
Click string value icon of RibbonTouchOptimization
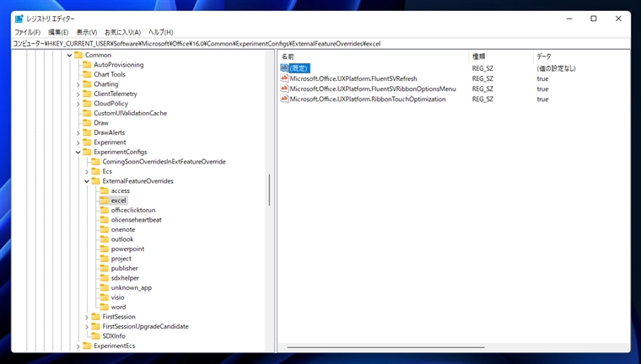tap(284, 99)
